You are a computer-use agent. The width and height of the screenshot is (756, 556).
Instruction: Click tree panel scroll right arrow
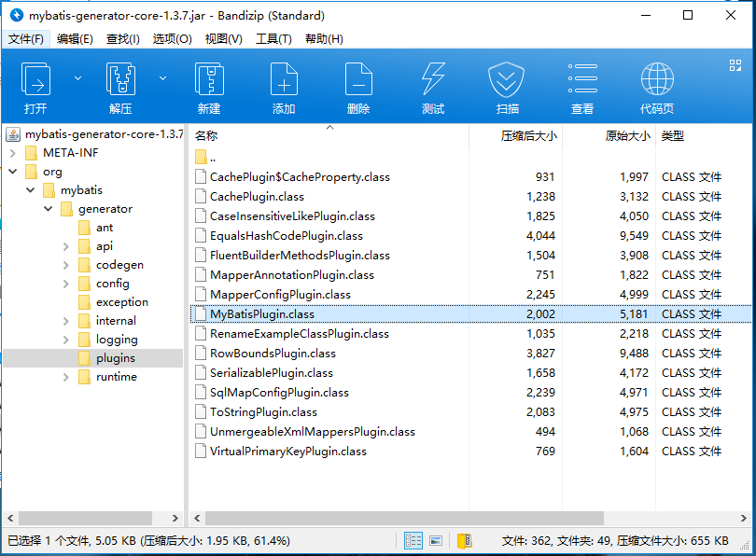click(175, 519)
